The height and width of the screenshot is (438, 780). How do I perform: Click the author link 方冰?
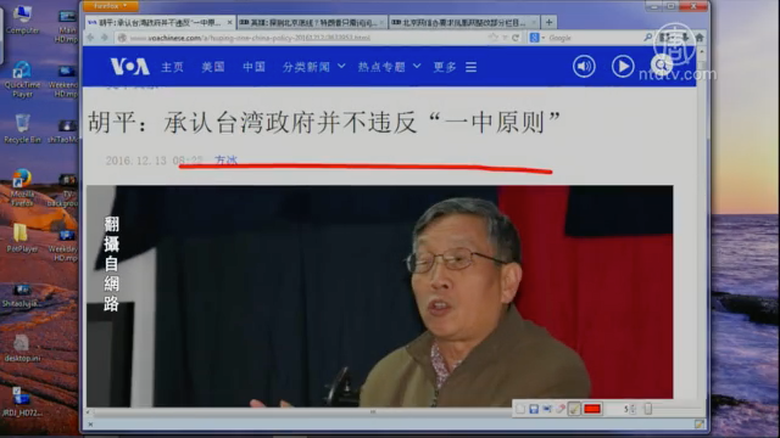[x=226, y=160]
